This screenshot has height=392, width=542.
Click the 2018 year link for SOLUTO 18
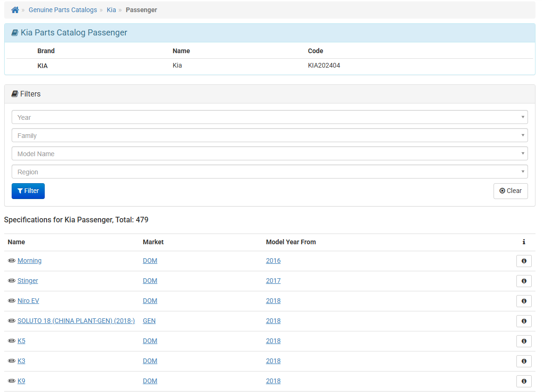[x=273, y=321]
